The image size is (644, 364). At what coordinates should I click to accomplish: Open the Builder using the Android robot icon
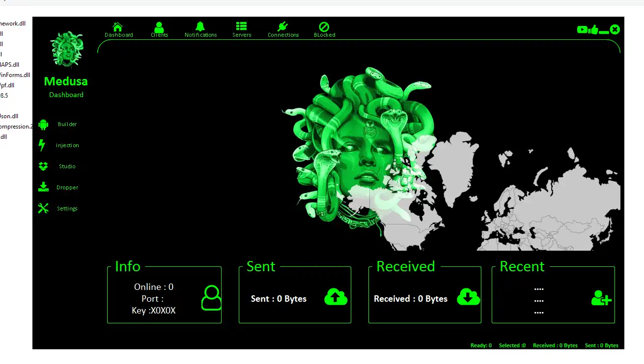coord(43,124)
